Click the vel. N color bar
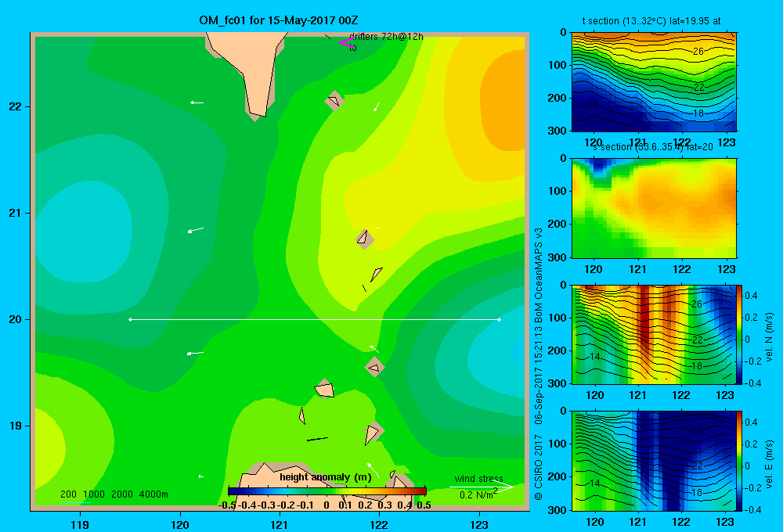783x532 pixels. pyautogui.click(x=739, y=334)
